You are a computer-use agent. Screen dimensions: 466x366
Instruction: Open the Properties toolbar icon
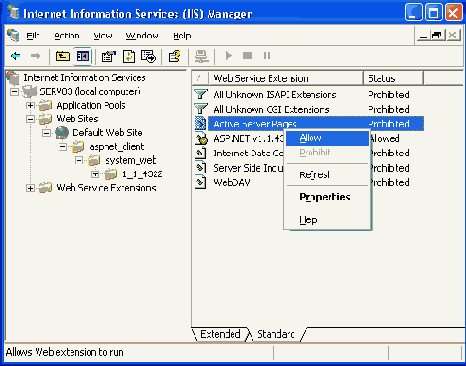108,56
